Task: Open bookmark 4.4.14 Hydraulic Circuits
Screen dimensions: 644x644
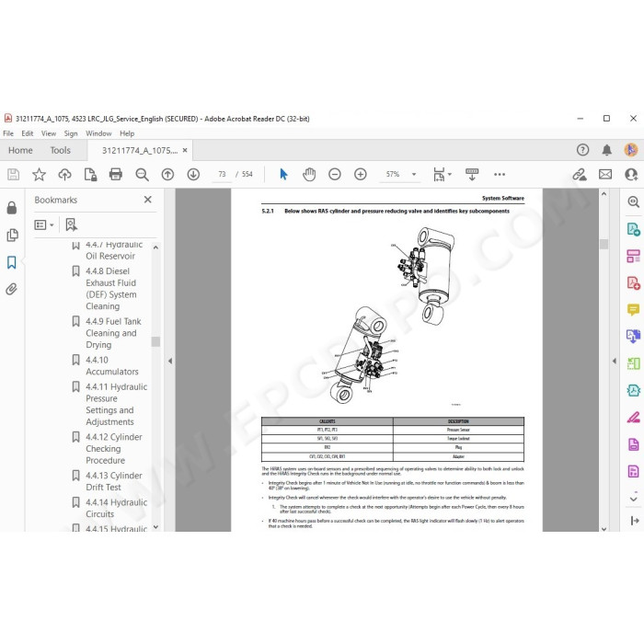Action: click(x=116, y=508)
